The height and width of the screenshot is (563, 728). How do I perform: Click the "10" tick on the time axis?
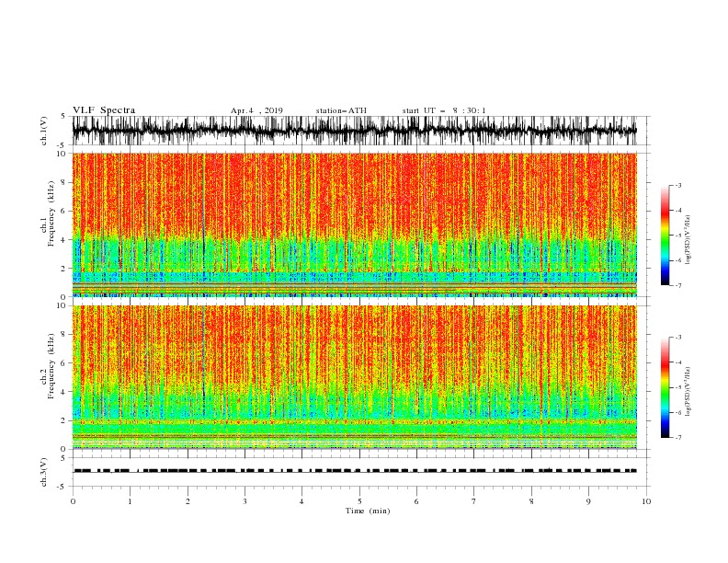[x=646, y=501]
